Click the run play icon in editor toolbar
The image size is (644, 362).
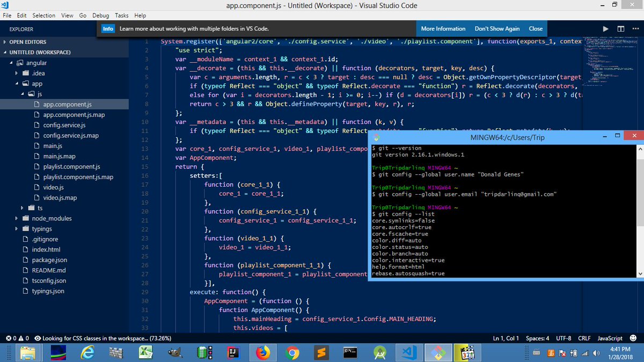[605, 29]
